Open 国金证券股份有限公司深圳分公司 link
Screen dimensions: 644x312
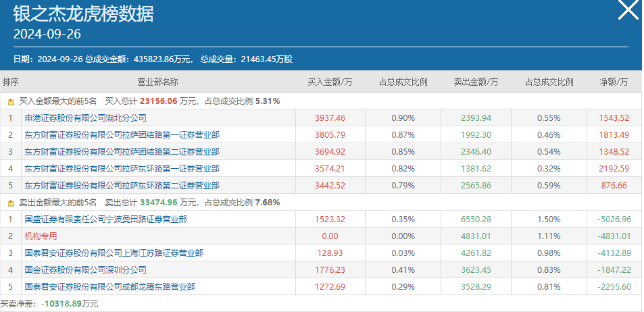(x=85, y=269)
